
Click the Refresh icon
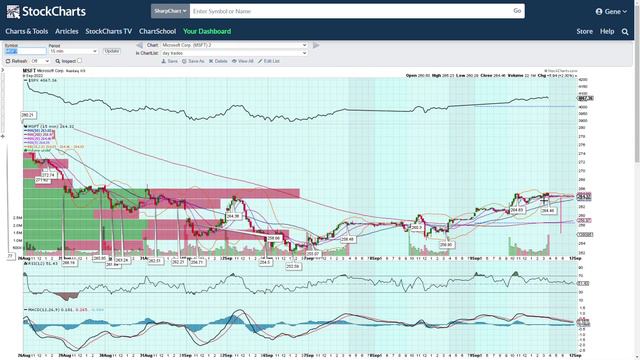pyautogui.click(x=8, y=61)
